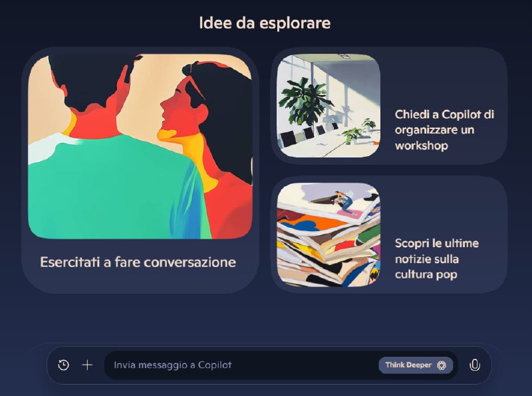Image resolution: width=532 pixels, height=396 pixels.
Task: Select Scopri le ultime notizie cultura pop
Action: coord(437,258)
